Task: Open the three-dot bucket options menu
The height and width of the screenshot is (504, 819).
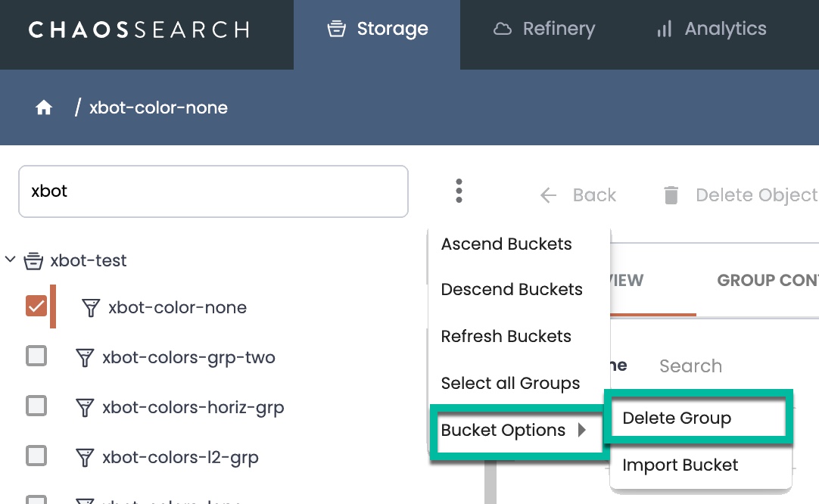Action: (x=459, y=191)
